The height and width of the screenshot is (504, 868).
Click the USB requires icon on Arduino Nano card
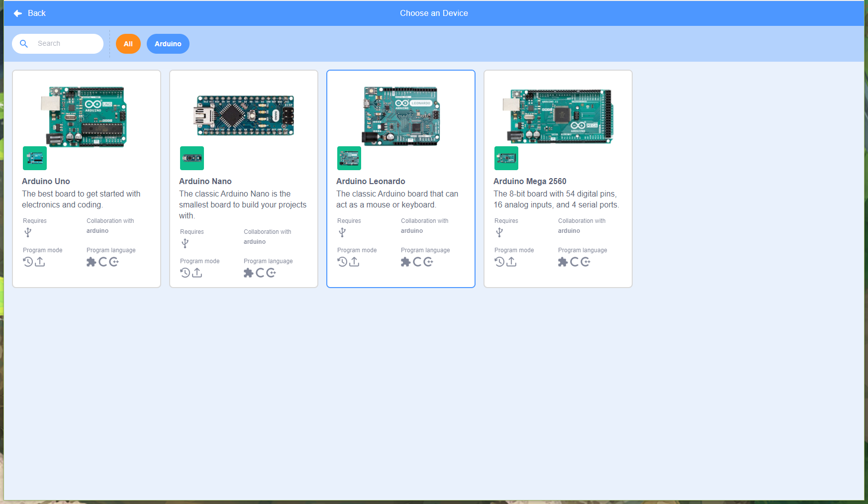coord(185,243)
